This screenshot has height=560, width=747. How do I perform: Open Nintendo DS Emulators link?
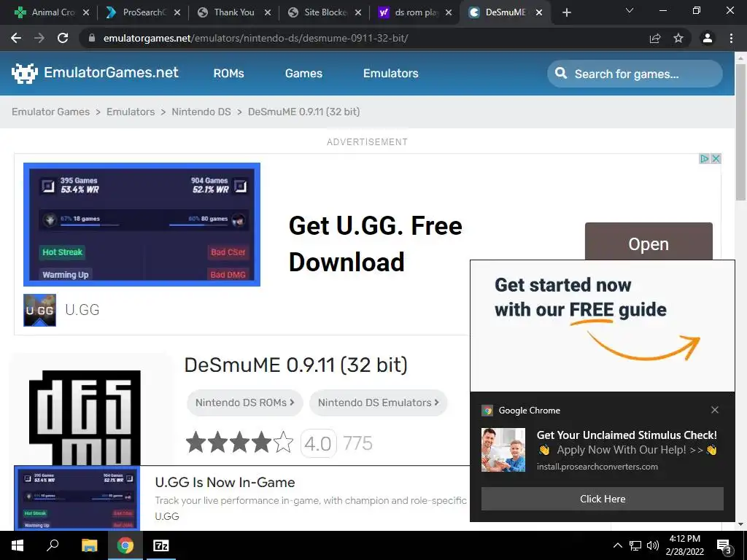(379, 402)
